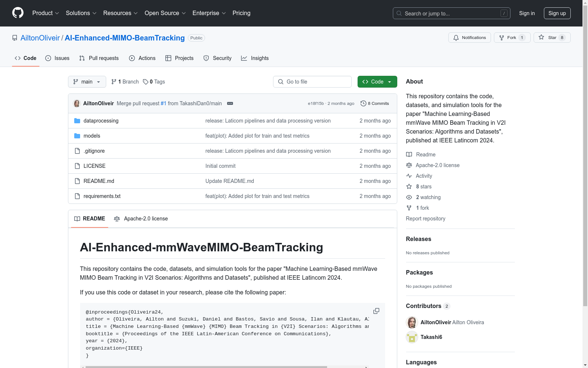Screen dimensions: 588x368
Task: Open the Pricing page
Action: click(x=241, y=13)
